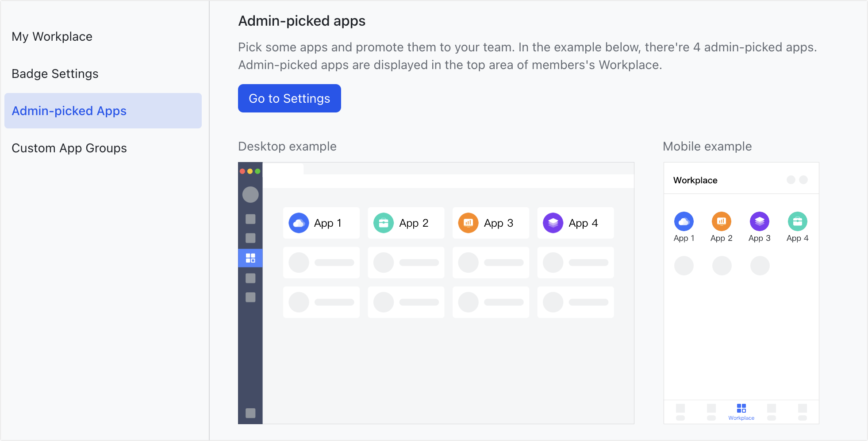The height and width of the screenshot is (441, 868).
Task: Click the App 1 card in desktop example
Action: coord(321,223)
